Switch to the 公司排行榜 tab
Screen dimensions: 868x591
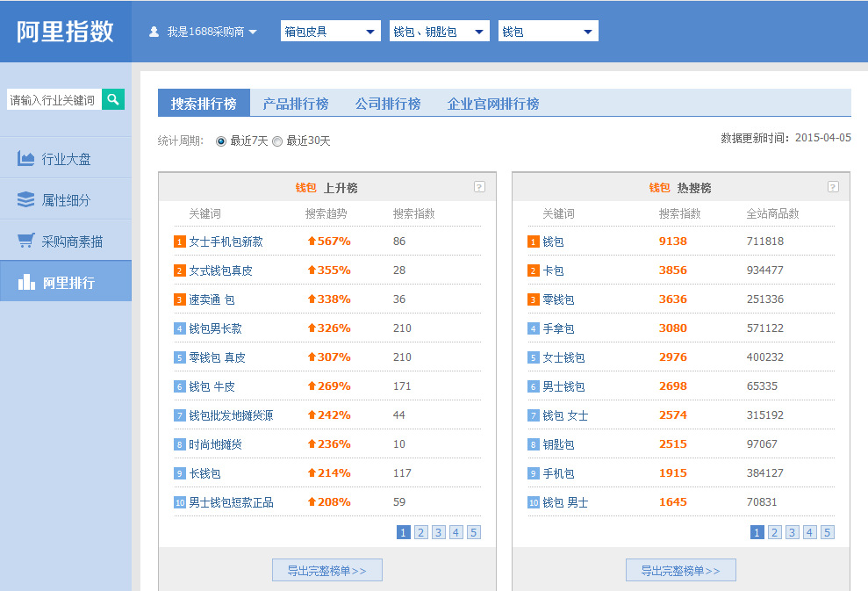(x=388, y=104)
